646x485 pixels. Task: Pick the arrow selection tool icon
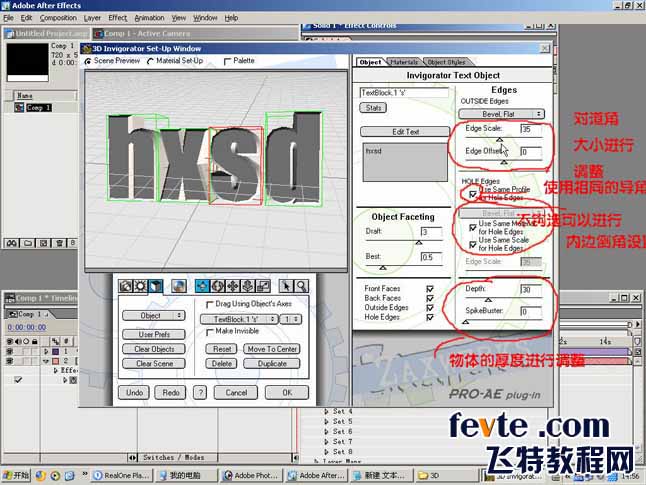click(x=286, y=286)
